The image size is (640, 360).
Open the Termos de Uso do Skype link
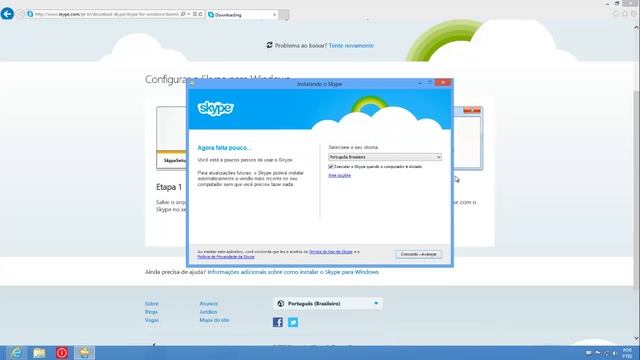tap(331, 252)
